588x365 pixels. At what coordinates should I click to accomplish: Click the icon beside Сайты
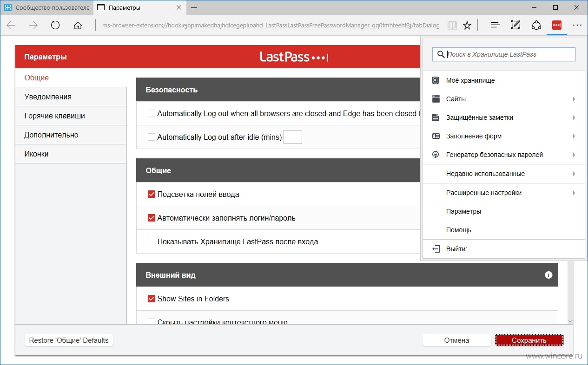(436, 99)
